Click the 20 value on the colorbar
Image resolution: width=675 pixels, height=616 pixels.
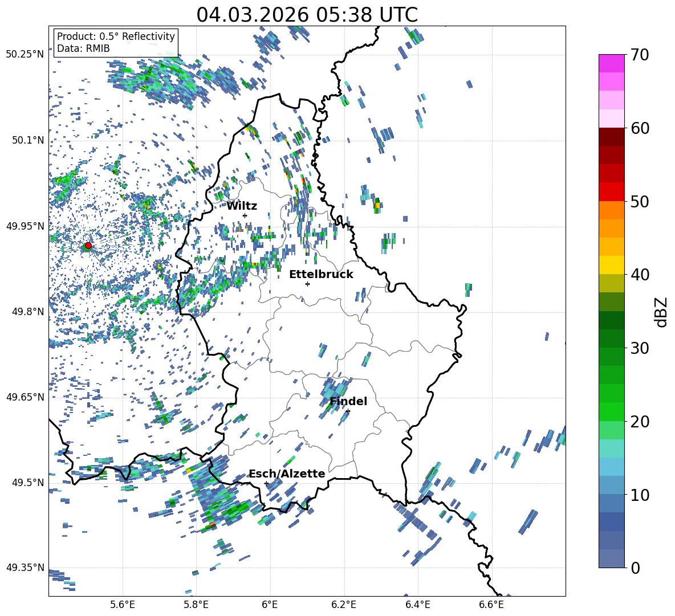click(x=640, y=421)
